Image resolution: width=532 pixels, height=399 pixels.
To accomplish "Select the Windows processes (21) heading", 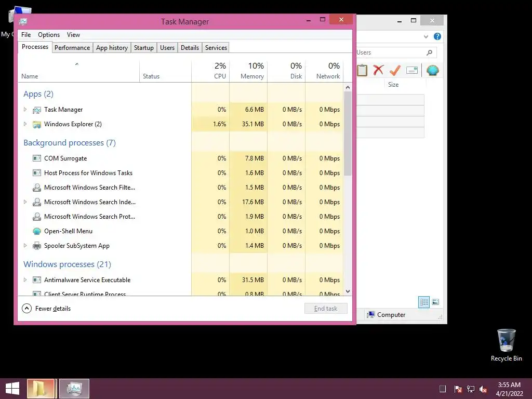I will 67,264.
